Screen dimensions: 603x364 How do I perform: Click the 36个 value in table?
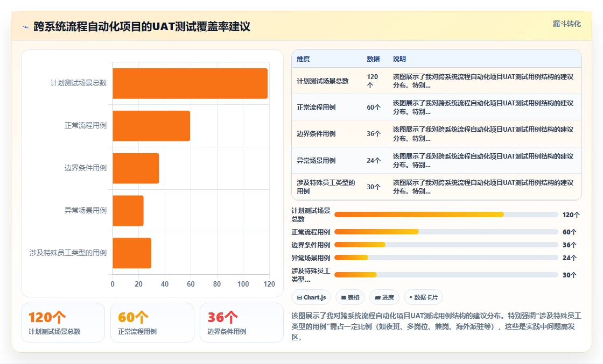[374, 134]
